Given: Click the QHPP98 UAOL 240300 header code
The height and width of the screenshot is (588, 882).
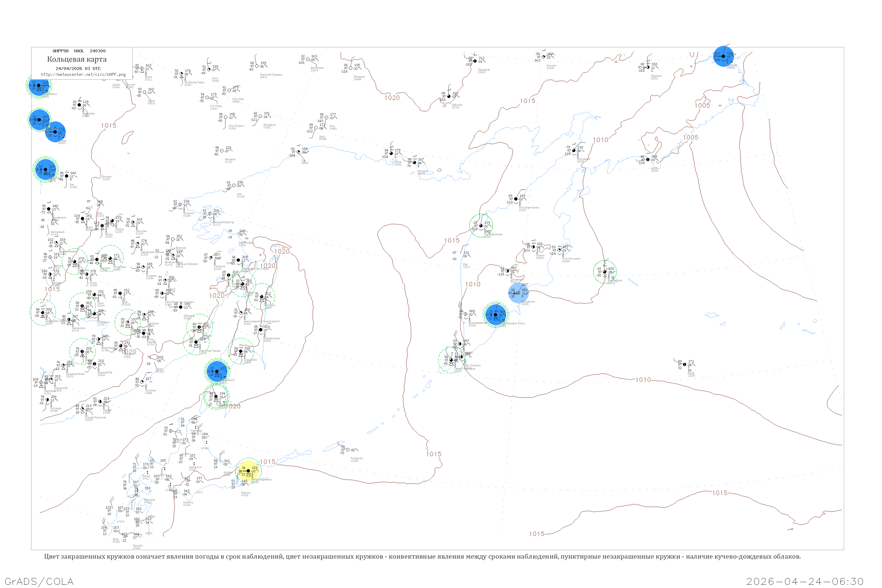Looking at the screenshot, I should [79, 51].
